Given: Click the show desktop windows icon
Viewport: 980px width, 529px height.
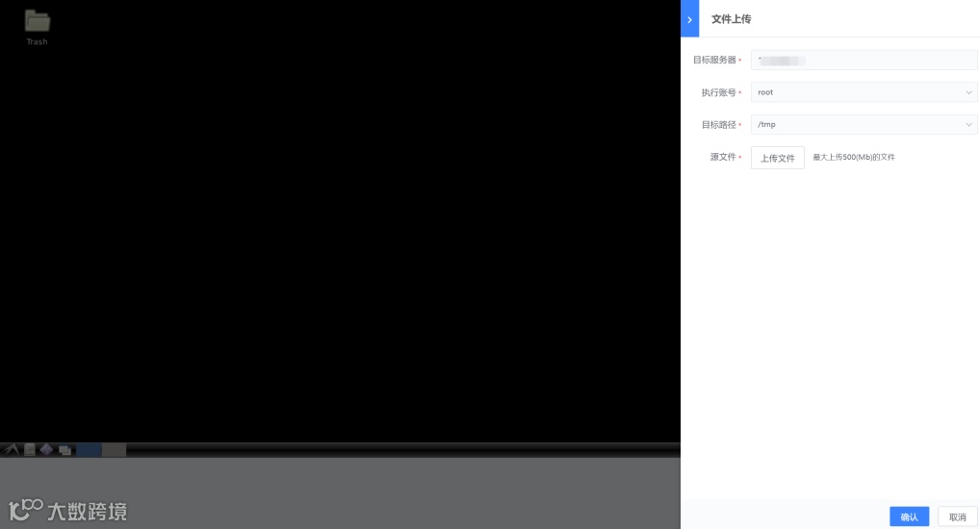Looking at the screenshot, I should click(64, 450).
